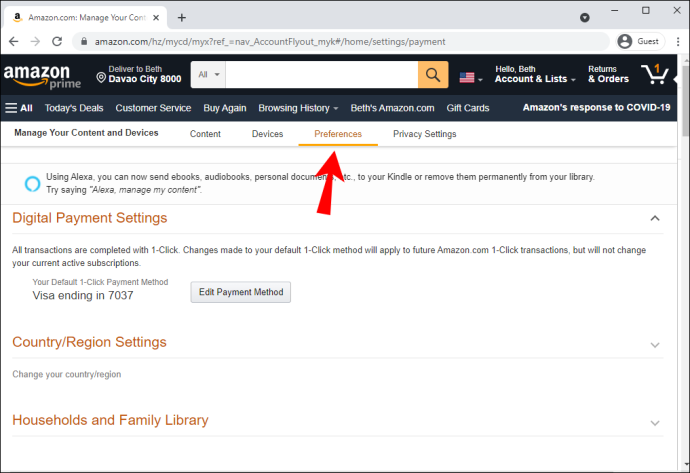
Task: Click the Alexa ring icon
Action: (x=32, y=183)
